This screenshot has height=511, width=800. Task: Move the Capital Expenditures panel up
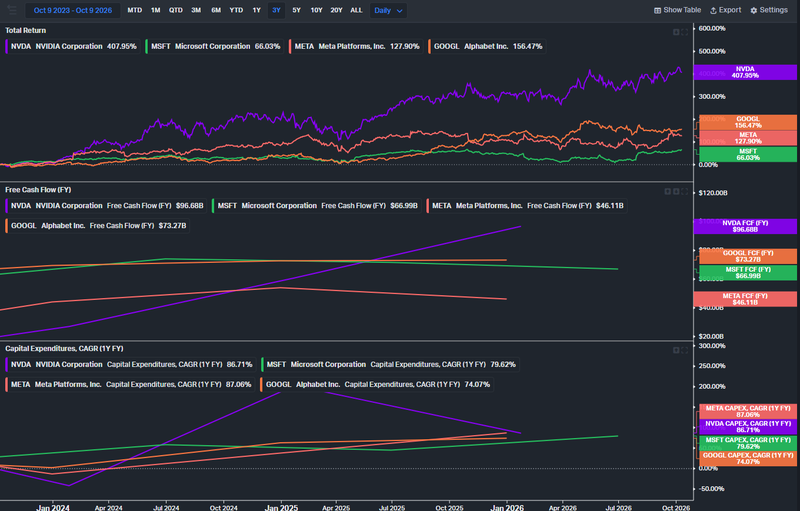676,350
